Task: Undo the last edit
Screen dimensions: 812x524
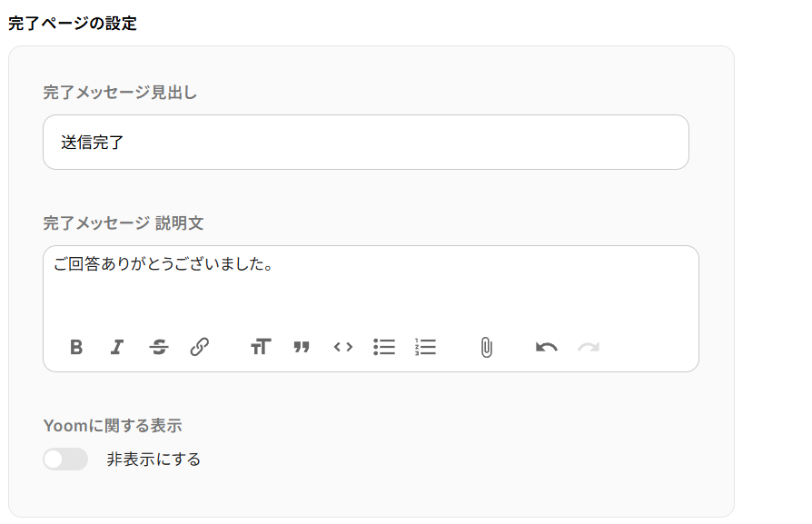Action: (x=547, y=347)
